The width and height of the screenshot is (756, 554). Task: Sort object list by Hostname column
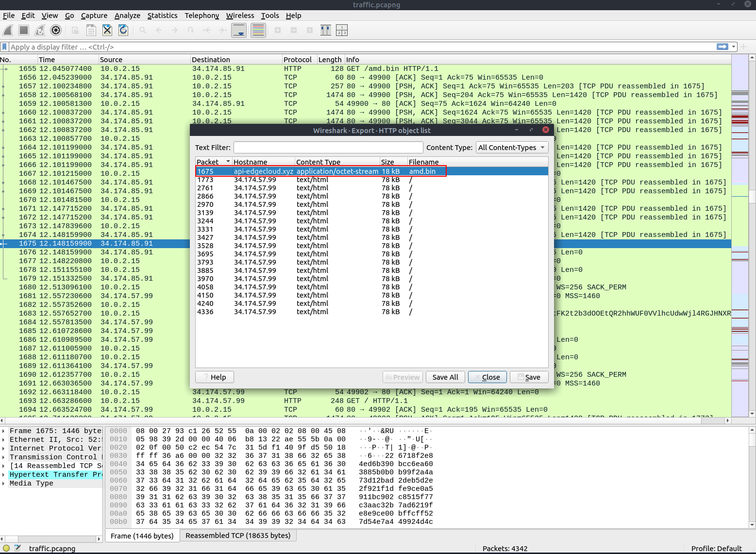click(264, 162)
